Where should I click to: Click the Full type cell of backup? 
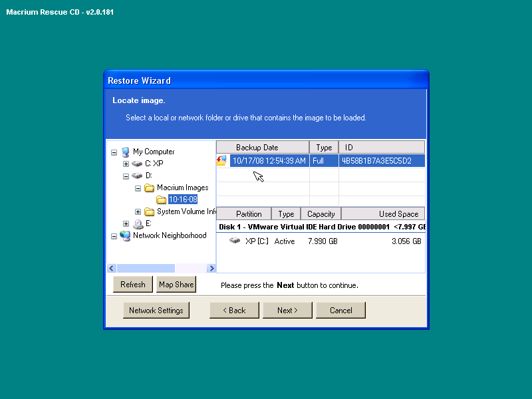click(x=324, y=160)
